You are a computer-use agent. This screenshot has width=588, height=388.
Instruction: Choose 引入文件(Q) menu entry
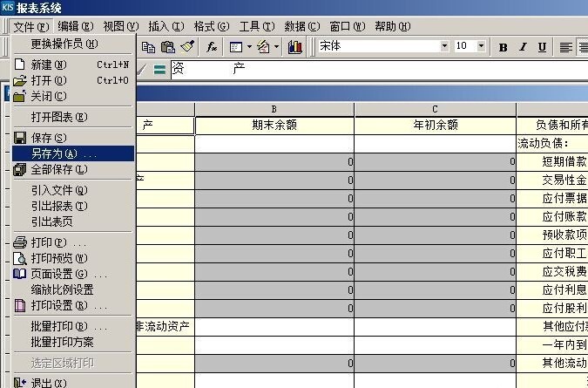[x=73, y=190]
